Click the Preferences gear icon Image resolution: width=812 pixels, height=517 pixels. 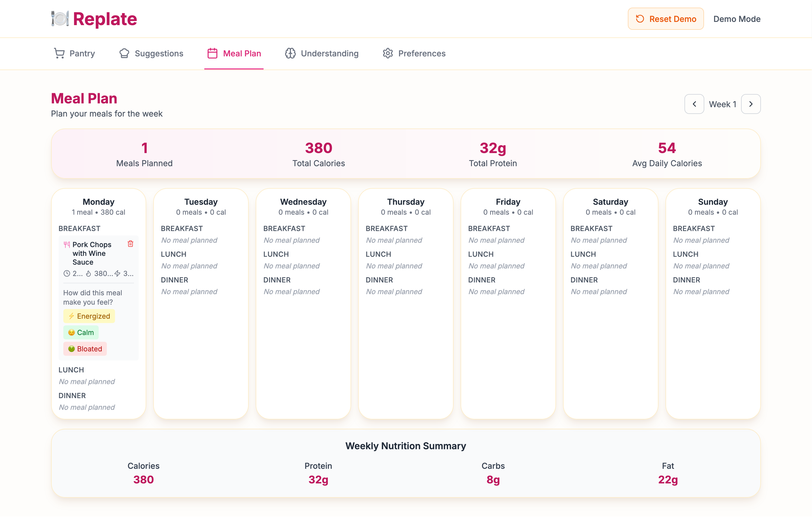click(x=388, y=53)
